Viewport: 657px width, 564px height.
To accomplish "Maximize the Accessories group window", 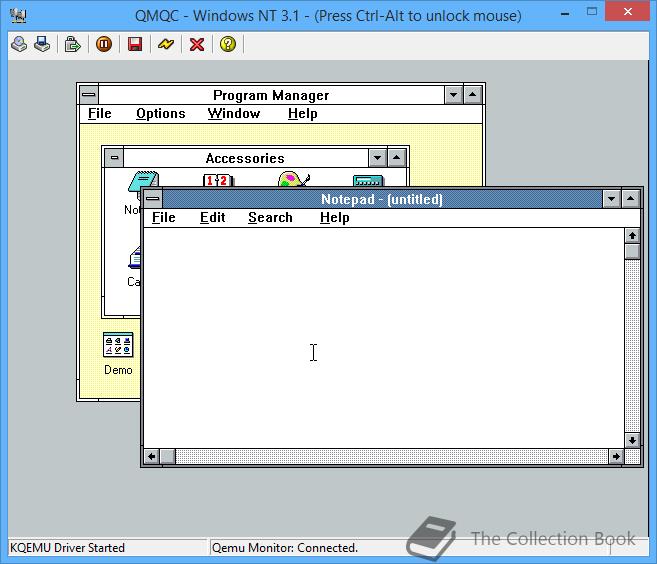I will point(396,158).
